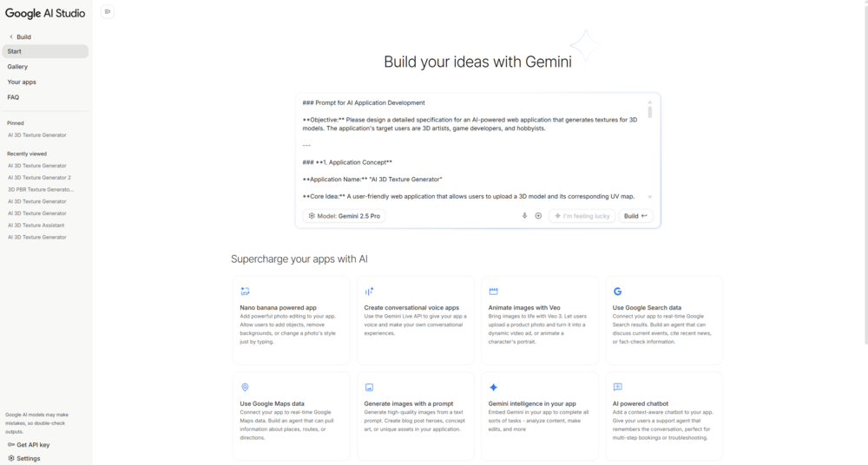This screenshot has width=868, height=465.
Task: Open the FAQ sidebar item
Action: (x=13, y=97)
